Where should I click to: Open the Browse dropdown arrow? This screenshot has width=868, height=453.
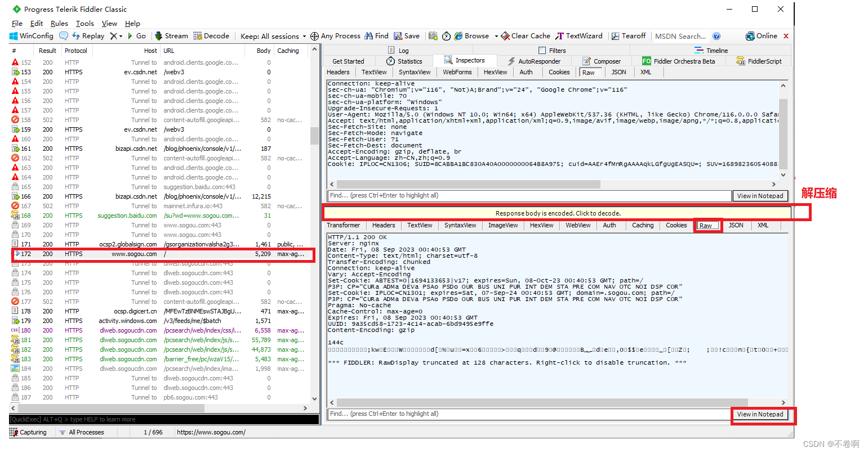496,36
